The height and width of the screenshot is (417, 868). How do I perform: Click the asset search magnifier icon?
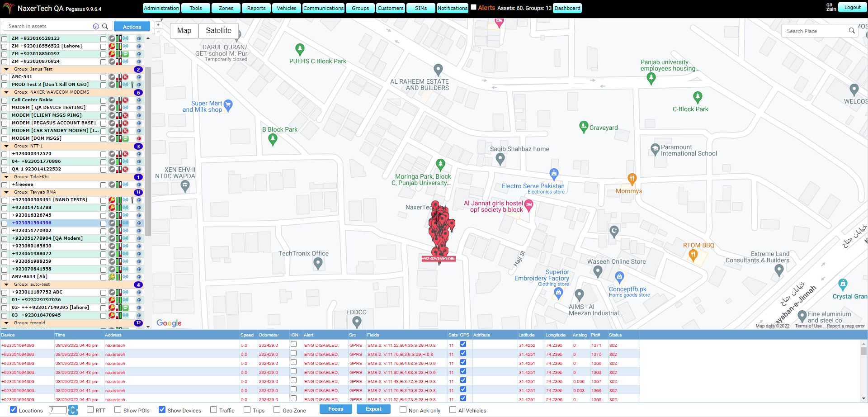105,26
